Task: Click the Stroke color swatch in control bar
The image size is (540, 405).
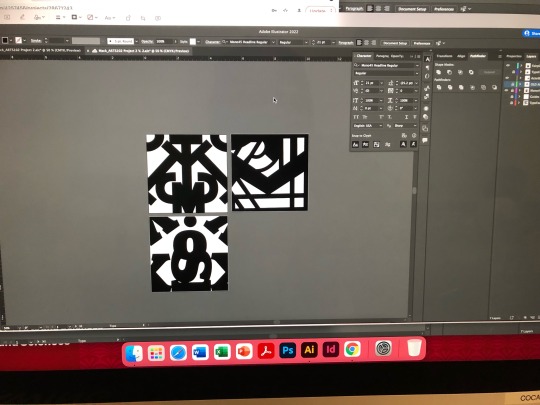Action: [19, 40]
